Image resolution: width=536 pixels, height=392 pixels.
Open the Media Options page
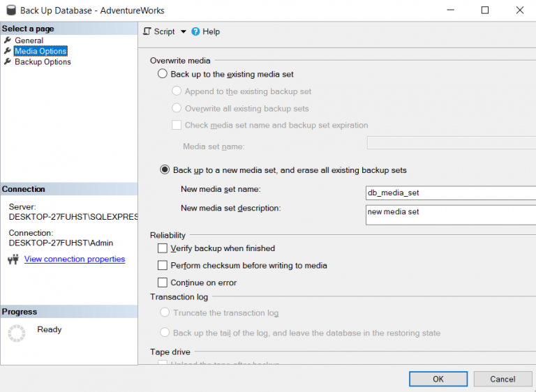click(40, 51)
